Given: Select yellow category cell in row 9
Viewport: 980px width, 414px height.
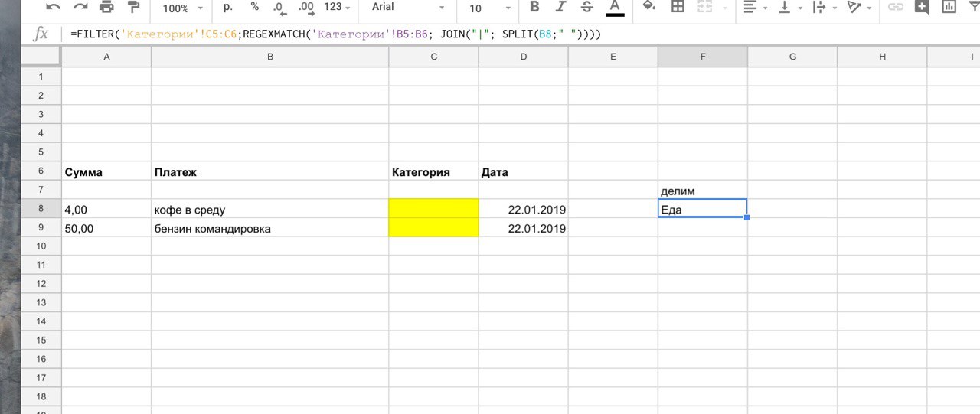Looking at the screenshot, I should click(433, 228).
